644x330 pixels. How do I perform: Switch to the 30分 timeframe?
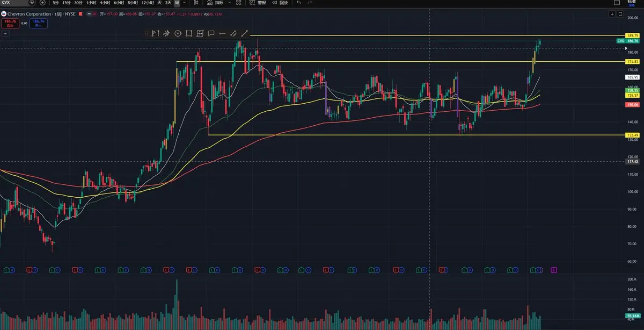tap(78, 3)
